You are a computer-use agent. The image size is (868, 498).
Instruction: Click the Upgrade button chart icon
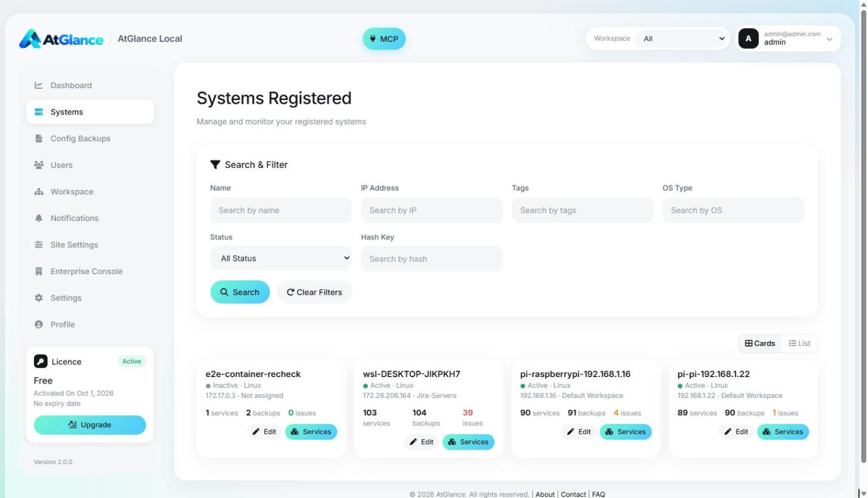click(x=73, y=425)
